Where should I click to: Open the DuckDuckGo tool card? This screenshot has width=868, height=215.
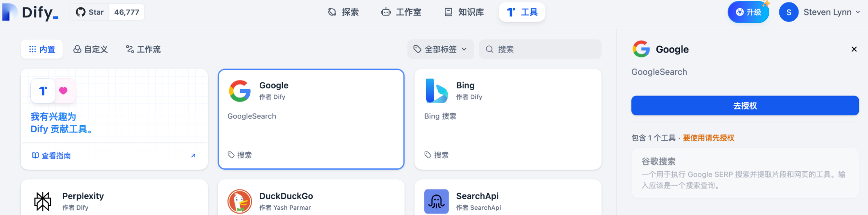click(311, 197)
